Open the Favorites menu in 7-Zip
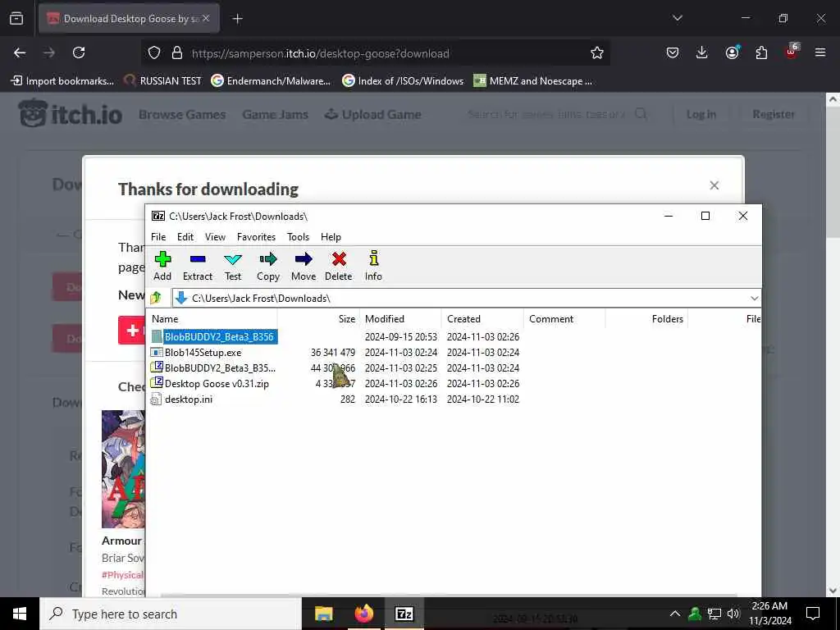The image size is (840, 630). (256, 237)
